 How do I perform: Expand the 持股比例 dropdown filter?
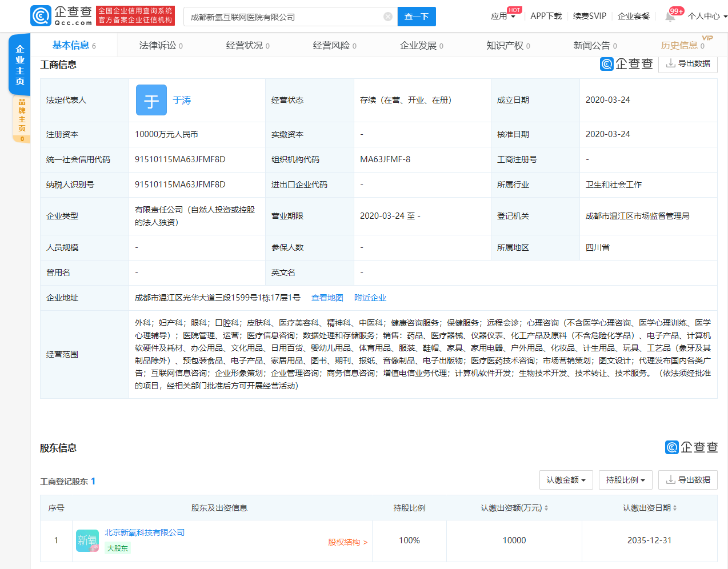click(x=625, y=480)
